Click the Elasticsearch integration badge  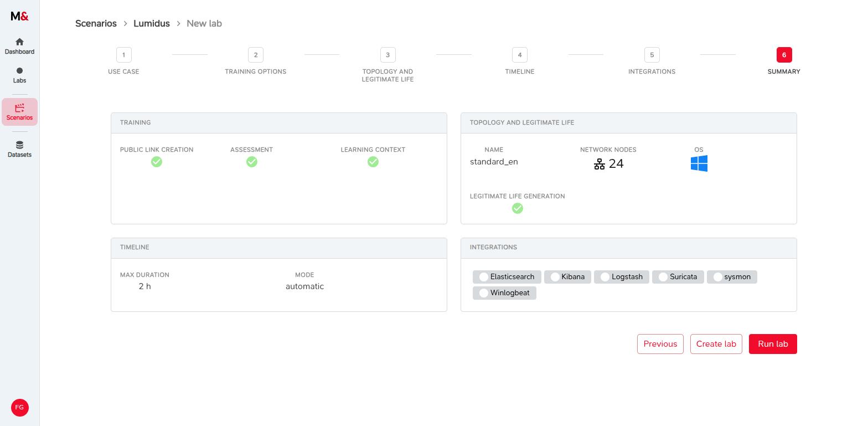(507, 277)
